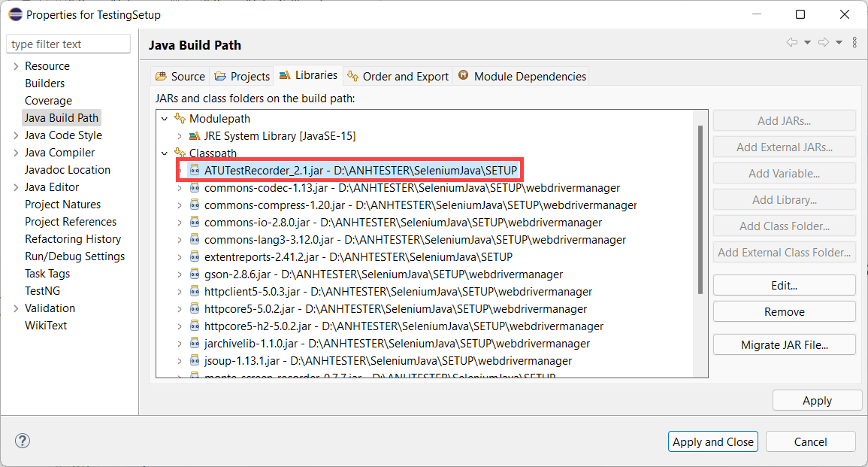Click the commons-io-2.8.0.jar file icon
Viewport: 868px width, 467px height.
click(195, 222)
